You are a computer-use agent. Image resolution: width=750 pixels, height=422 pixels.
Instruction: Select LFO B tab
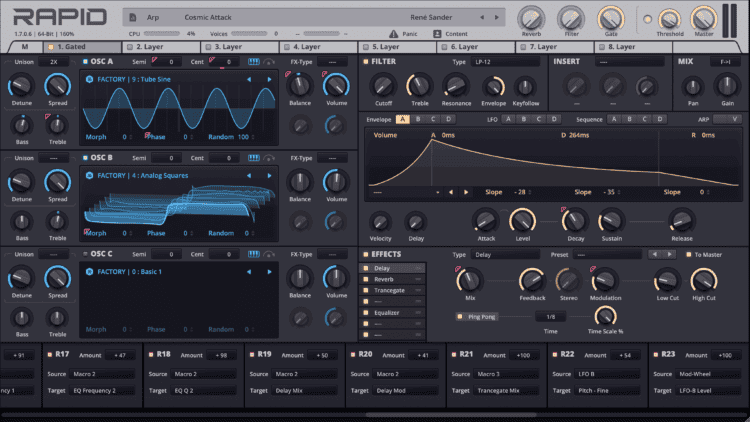pyautogui.click(x=523, y=119)
